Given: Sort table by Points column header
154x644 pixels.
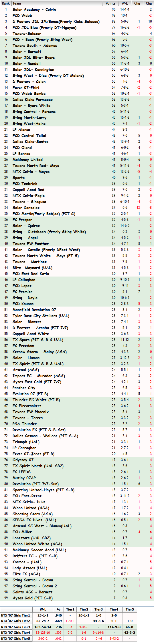Looking at the screenshot, I should [x=110, y=3].
